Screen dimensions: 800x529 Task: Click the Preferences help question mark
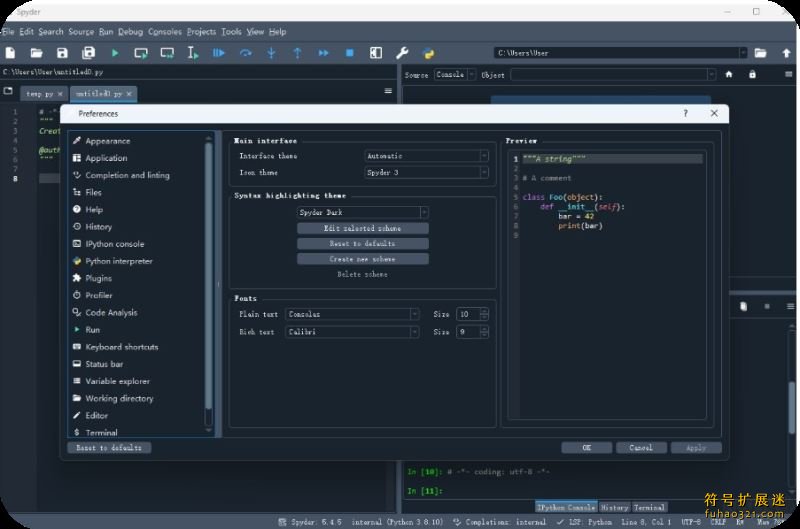(x=686, y=113)
